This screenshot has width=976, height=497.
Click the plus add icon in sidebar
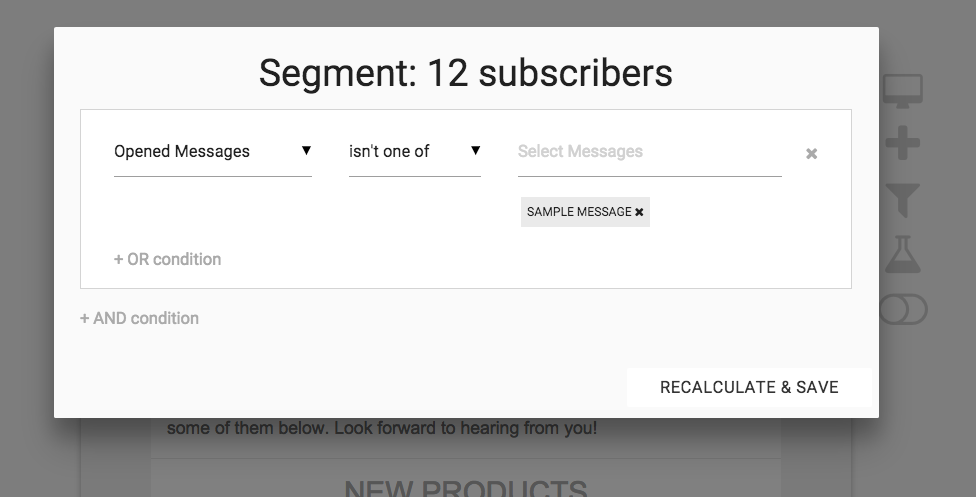click(x=902, y=146)
